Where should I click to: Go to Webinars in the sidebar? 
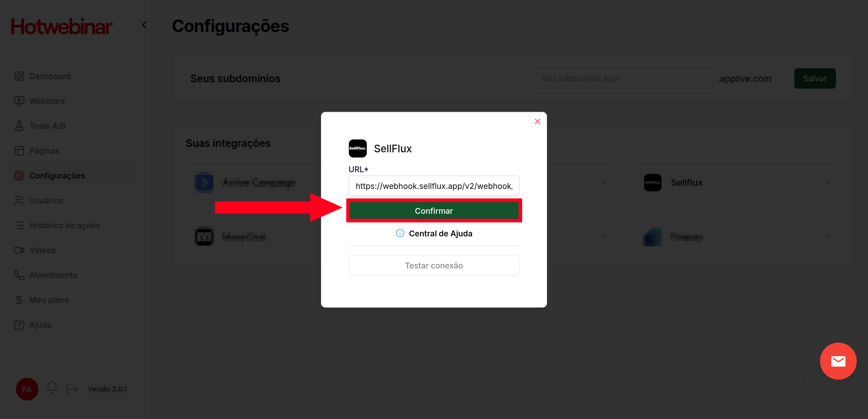click(x=47, y=101)
